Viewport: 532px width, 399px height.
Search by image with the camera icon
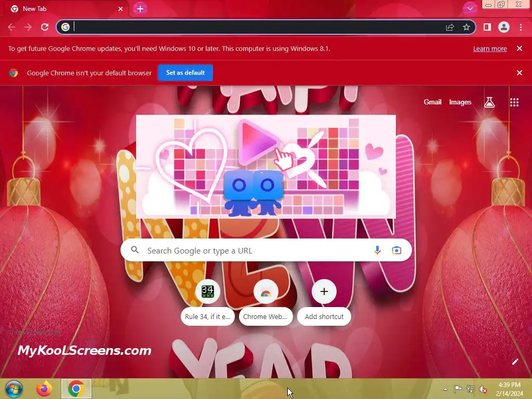point(396,250)
